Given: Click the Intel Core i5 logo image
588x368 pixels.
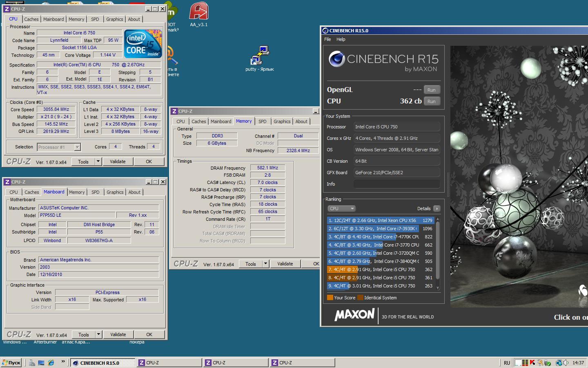Looking at the screenshot, I should click(x=143, y=43).
